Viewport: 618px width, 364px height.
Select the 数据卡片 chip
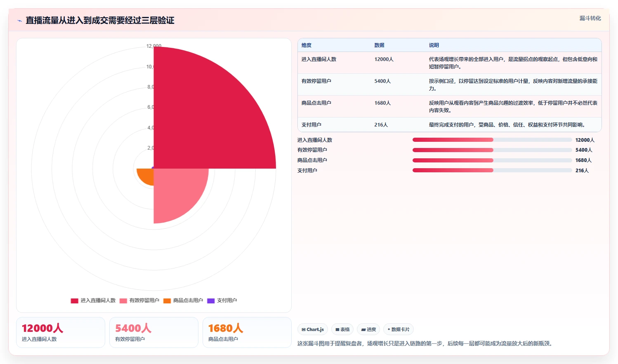(399, 329)
